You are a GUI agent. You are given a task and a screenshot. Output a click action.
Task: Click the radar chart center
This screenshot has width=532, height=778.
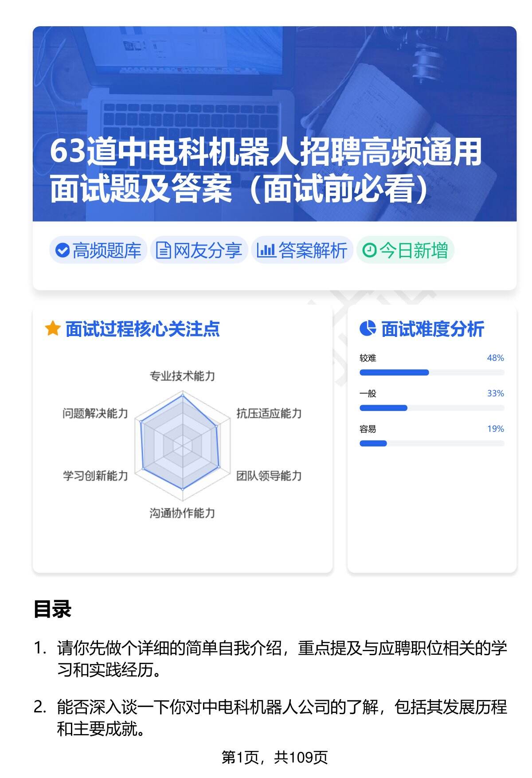[182, 445]
